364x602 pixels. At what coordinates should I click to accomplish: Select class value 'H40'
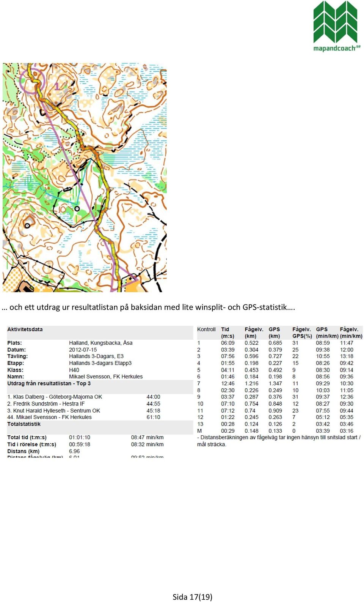[74, 370]
